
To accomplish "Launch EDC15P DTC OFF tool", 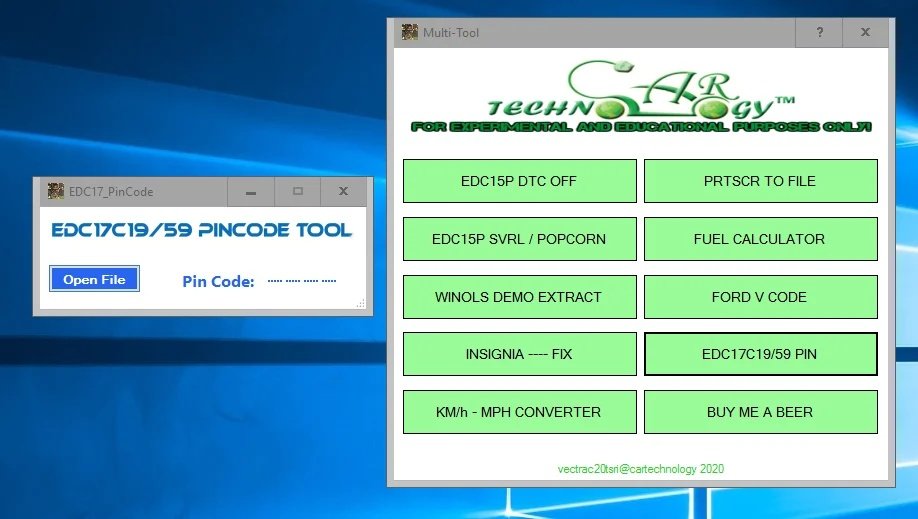I will click(x=520, y=181).
